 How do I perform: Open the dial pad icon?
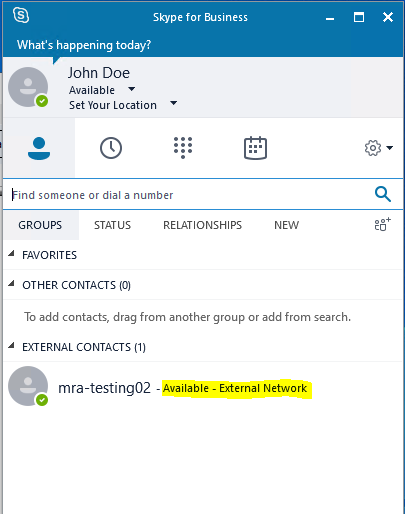coord(183,148)
